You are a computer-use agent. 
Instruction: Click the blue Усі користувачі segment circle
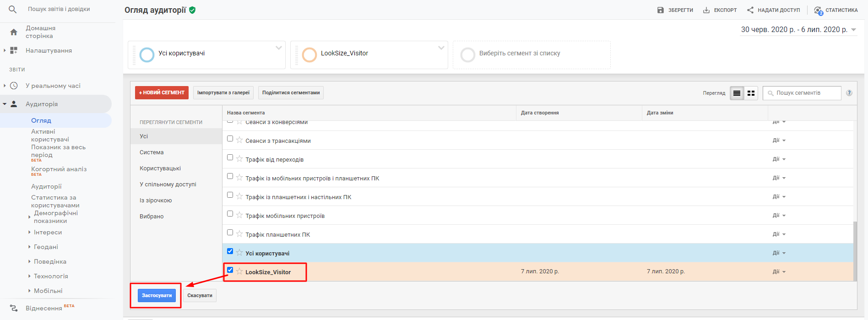click(x=147, y=55)
